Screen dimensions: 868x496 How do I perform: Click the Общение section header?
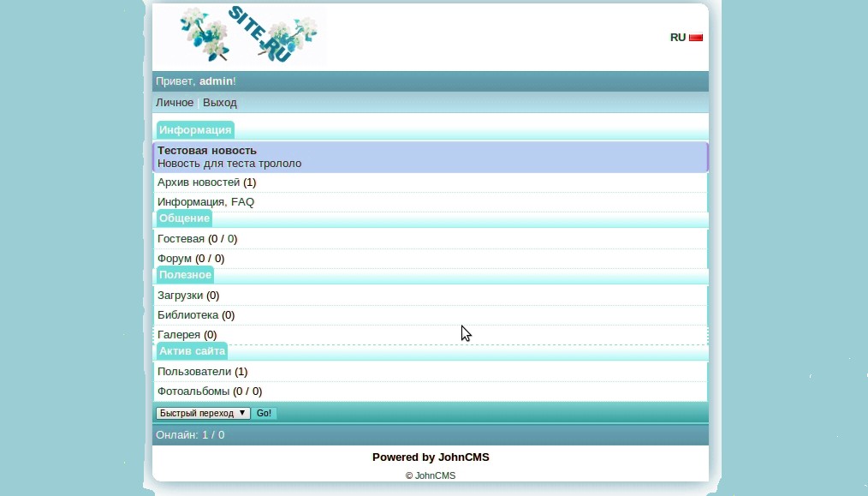184,218
